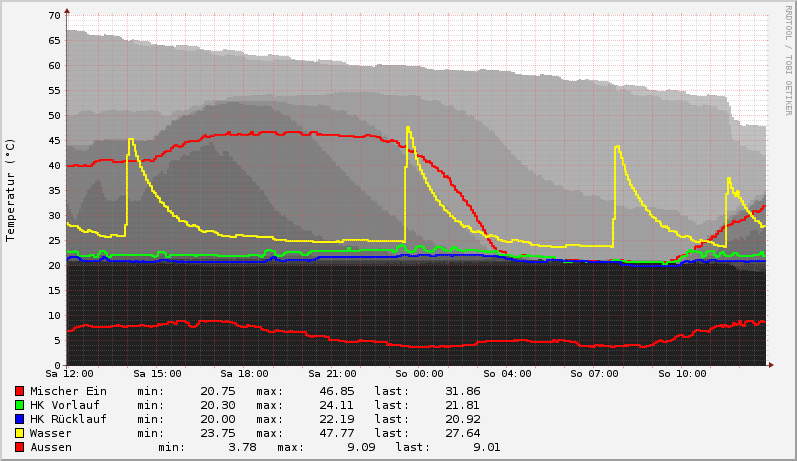The height and width of the screenshot is (461, 797).
Task: Click the red arrow atop the Y axis
Action: (x=67, y=10)
